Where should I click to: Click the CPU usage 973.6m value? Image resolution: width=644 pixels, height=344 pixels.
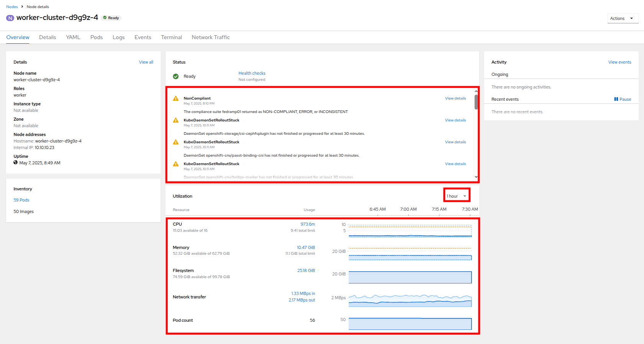coord(307,224)
